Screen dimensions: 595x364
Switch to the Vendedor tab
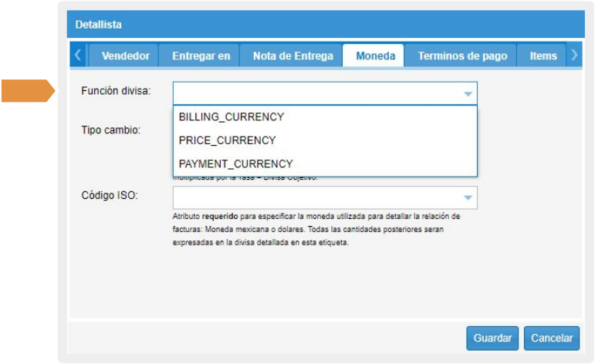tap(125, 56)
